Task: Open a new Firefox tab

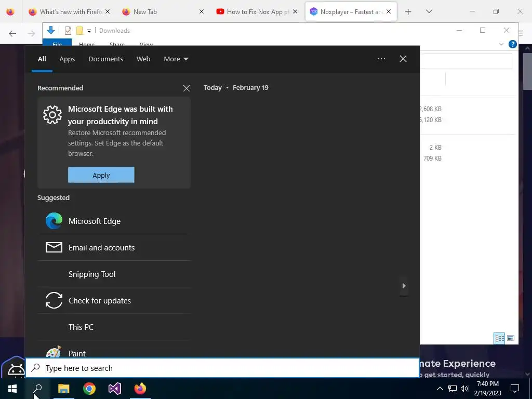Action: 408,12
